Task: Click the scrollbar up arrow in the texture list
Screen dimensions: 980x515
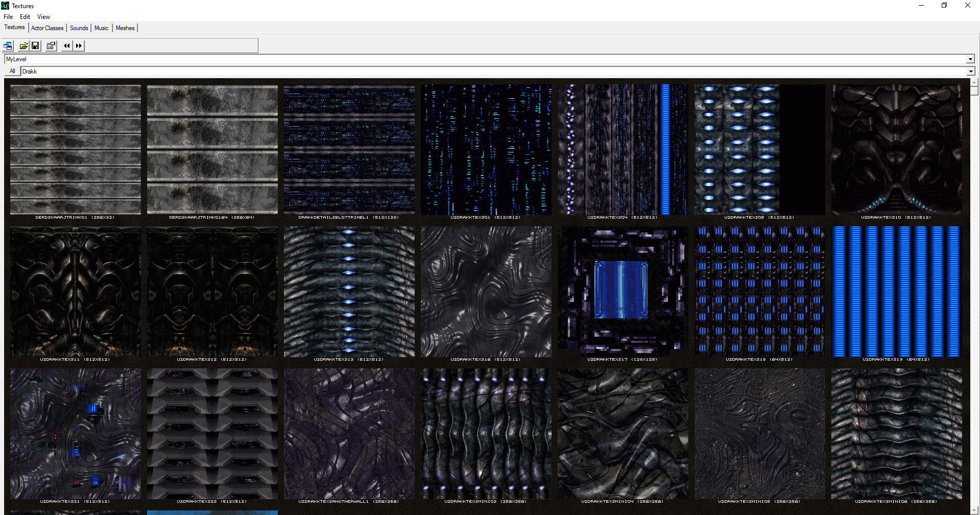Action: pos(974,82)
